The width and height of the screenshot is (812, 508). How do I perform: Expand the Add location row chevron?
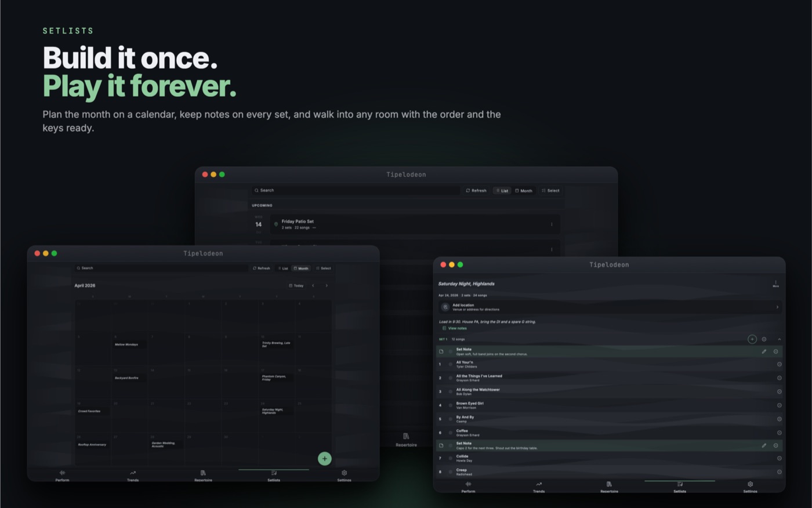pos(777,307)
